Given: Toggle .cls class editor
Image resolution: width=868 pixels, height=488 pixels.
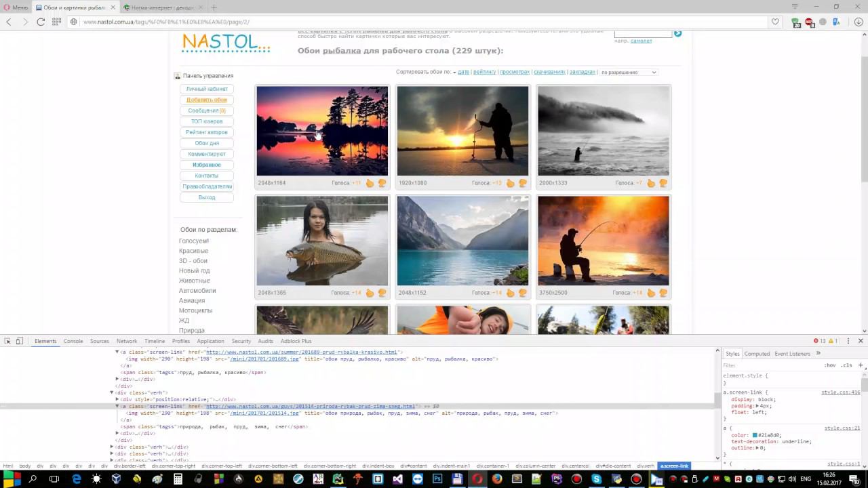Looking at the screenshot, I should coord(846,365).
